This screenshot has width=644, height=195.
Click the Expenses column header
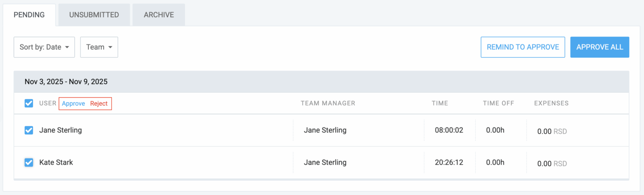pyautogui.click(x=551, y=103)
